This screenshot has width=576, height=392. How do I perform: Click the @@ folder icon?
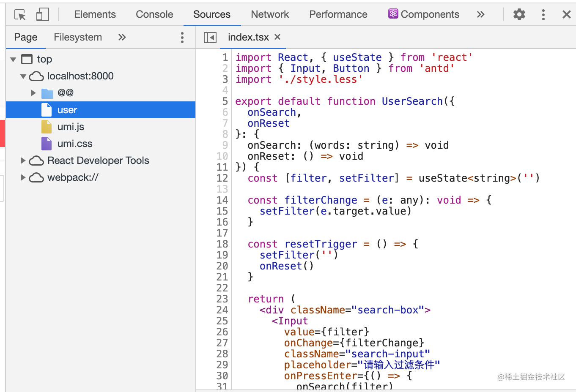[x=47, y=93]
